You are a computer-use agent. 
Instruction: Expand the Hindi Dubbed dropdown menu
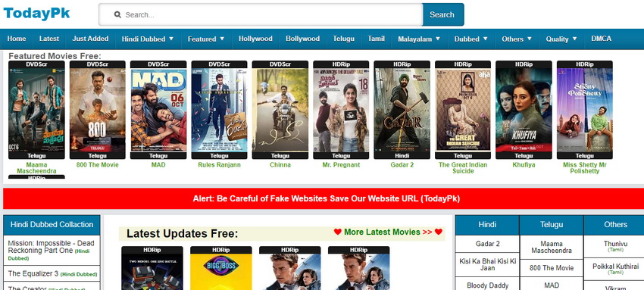[148, 39]
